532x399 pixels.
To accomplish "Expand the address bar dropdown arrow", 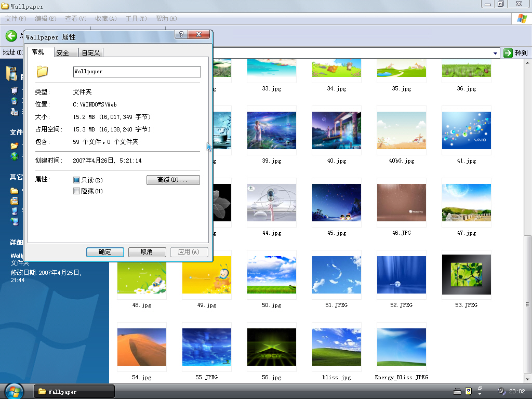I will tap(495, 54).
